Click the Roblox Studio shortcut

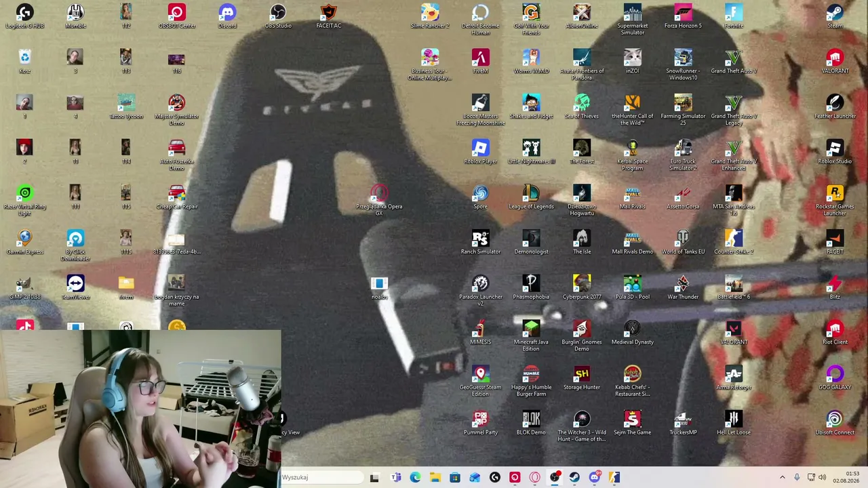coord(835,152)
